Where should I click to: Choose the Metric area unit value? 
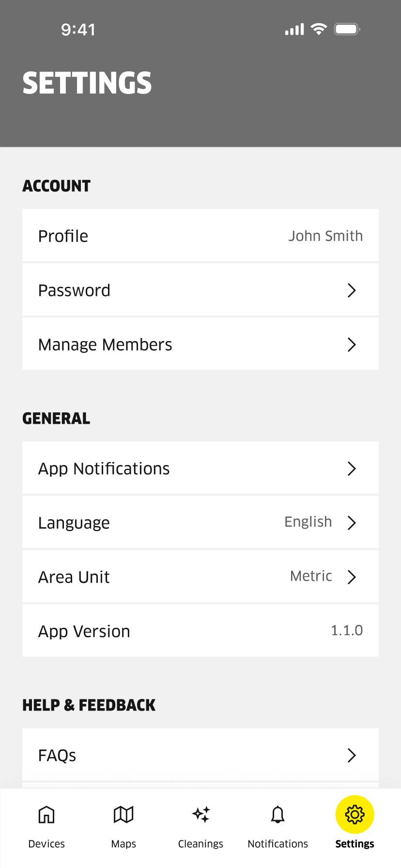tap(311, 576)
